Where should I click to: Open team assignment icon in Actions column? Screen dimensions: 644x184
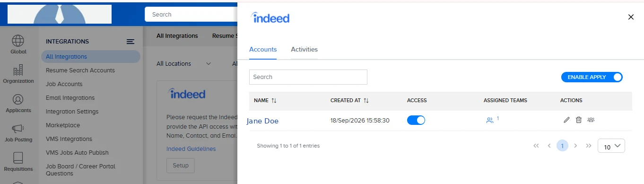(591, 120)
